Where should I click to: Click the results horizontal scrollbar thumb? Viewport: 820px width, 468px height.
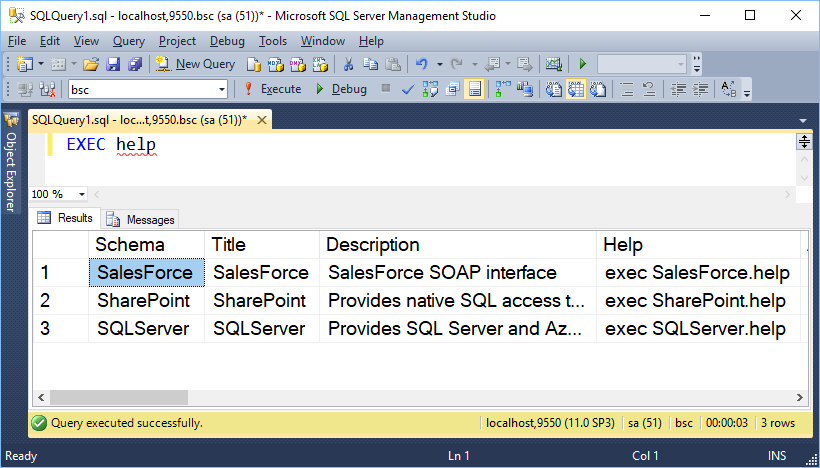click(x=119, y=397)
